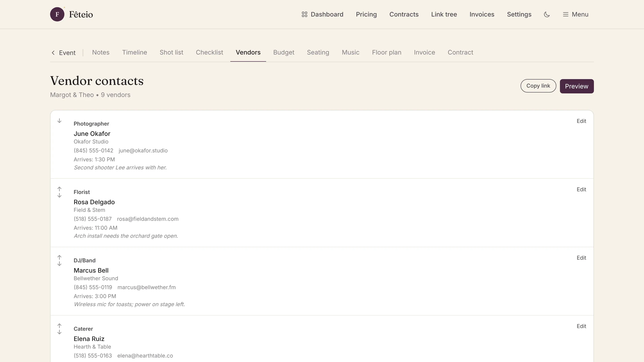Switch to the Music tab
Screen dimensions: 644x362
point(350,52)
